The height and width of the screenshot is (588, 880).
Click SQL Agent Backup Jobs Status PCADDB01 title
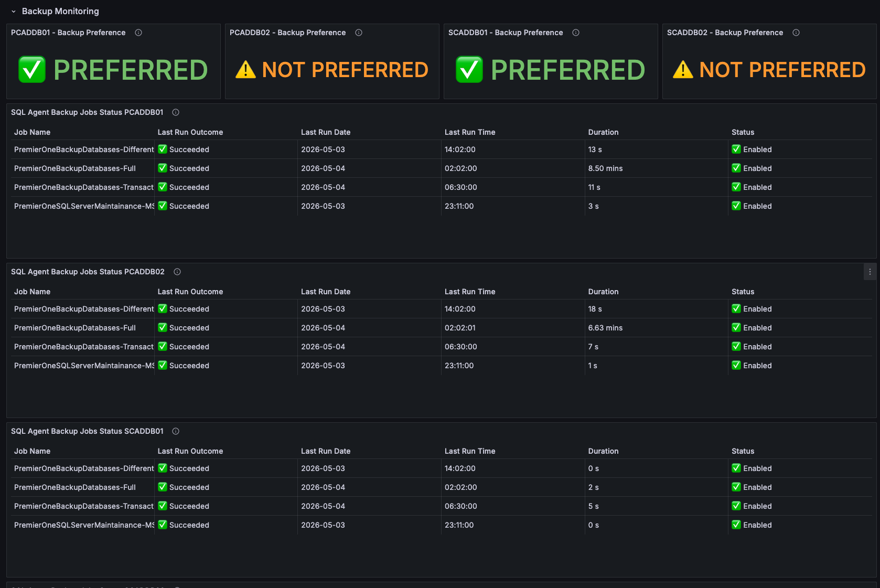87,112
